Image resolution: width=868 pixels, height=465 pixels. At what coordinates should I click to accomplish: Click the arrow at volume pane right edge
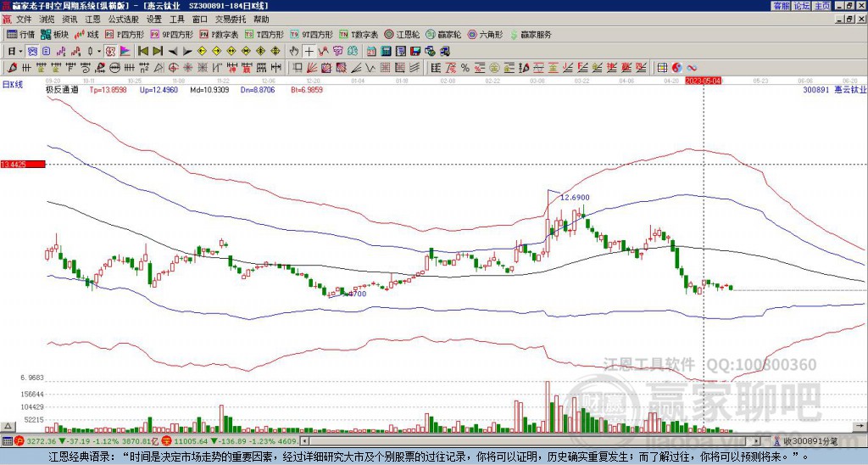click(861, 425)
